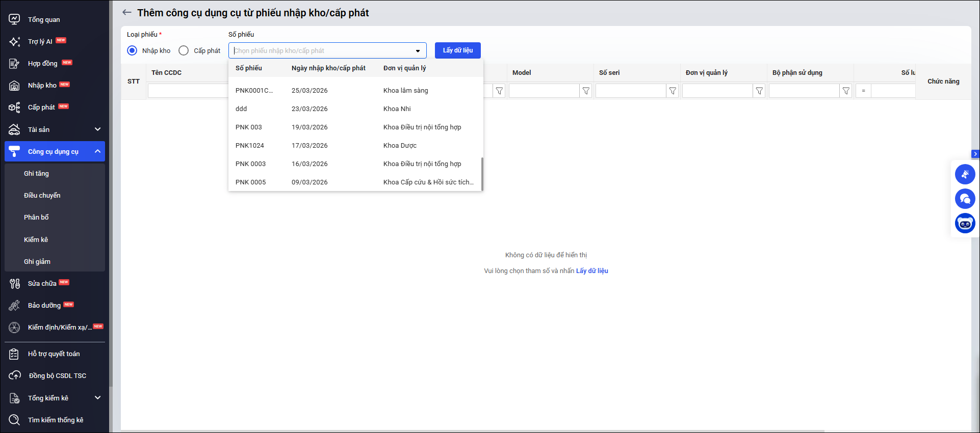Click the Tên CCDC filter input field
This screenshot has height=433, width=980.
point(188,91)
